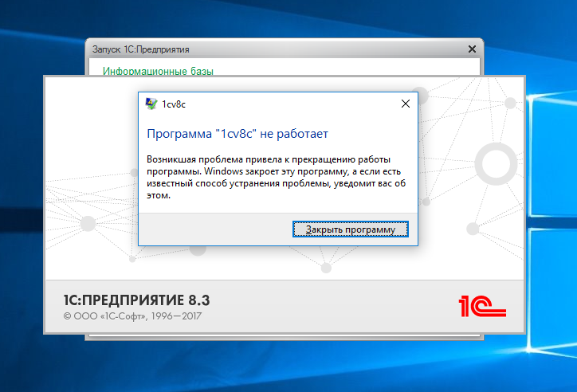Click the ООО «1С-Софт» copyright line
Viewport: 577px width, 392px height.
pos(132,316)
